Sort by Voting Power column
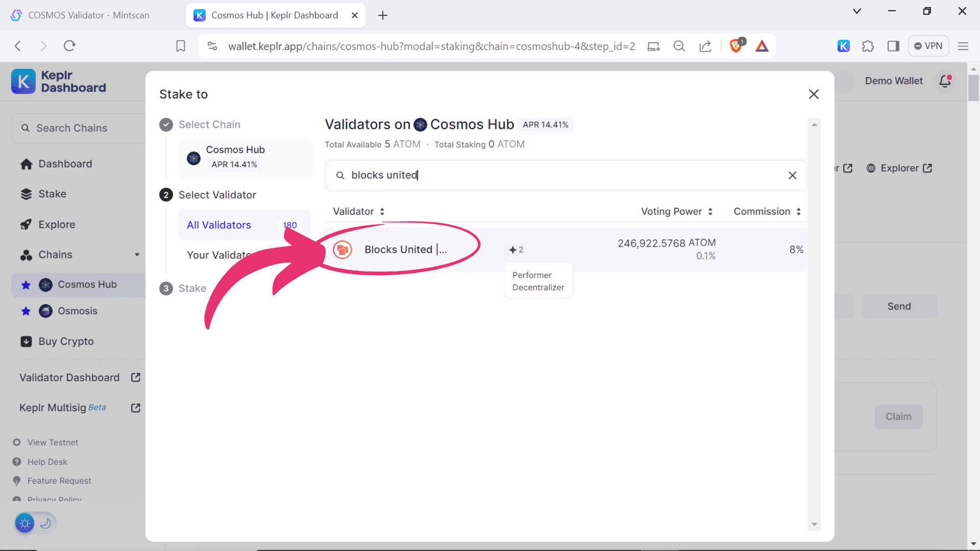 pos(677,212)
